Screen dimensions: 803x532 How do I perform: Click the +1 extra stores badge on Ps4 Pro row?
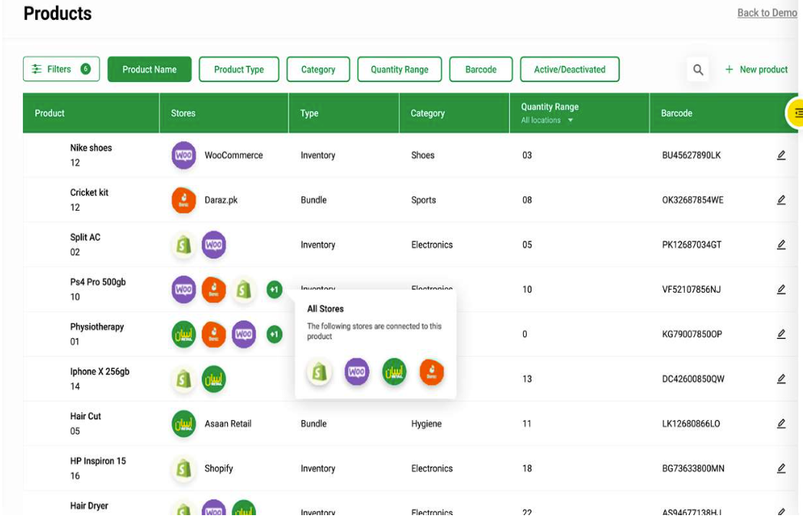274,290
